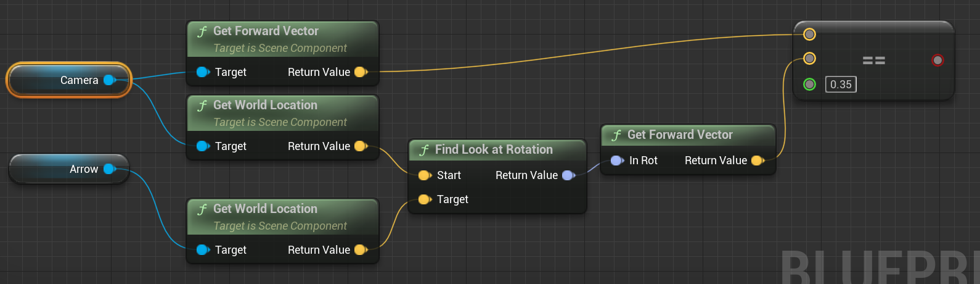Click function icon on right Get Forward Vector
The image size is (980, 284).
click(x=616, y=135)
